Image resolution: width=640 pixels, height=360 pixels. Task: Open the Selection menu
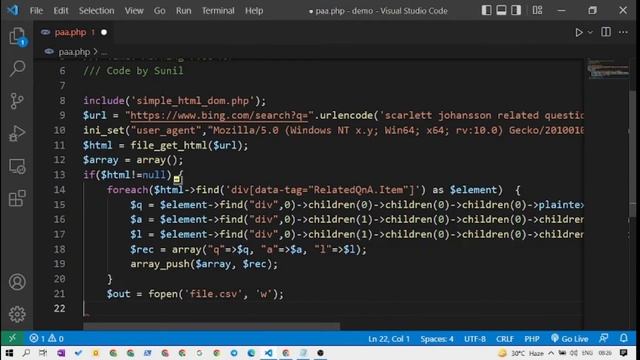click(x=96, y=11)
